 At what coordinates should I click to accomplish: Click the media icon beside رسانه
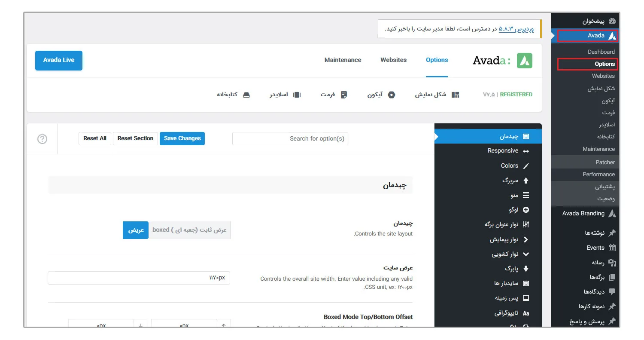point(612,263)
